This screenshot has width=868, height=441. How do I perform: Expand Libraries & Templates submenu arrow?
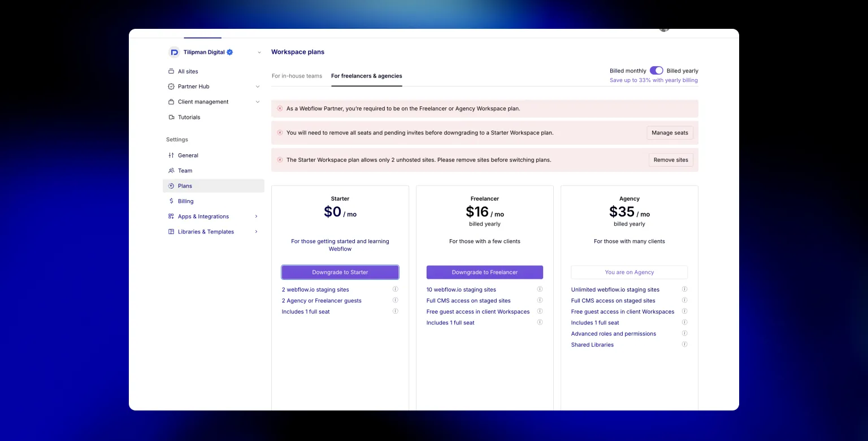point(257,231)
